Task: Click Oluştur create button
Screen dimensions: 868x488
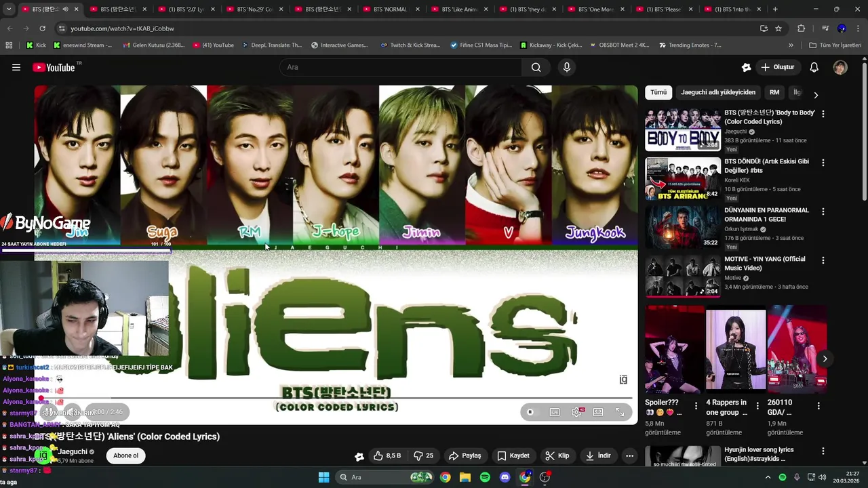Action: [x=777, y=67]
